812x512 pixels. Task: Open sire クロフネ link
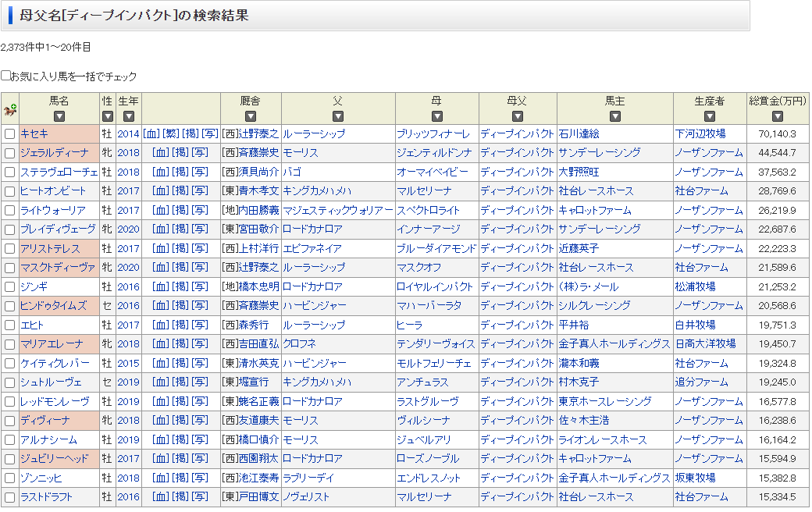pyautogui.click(x=299, y=343)
